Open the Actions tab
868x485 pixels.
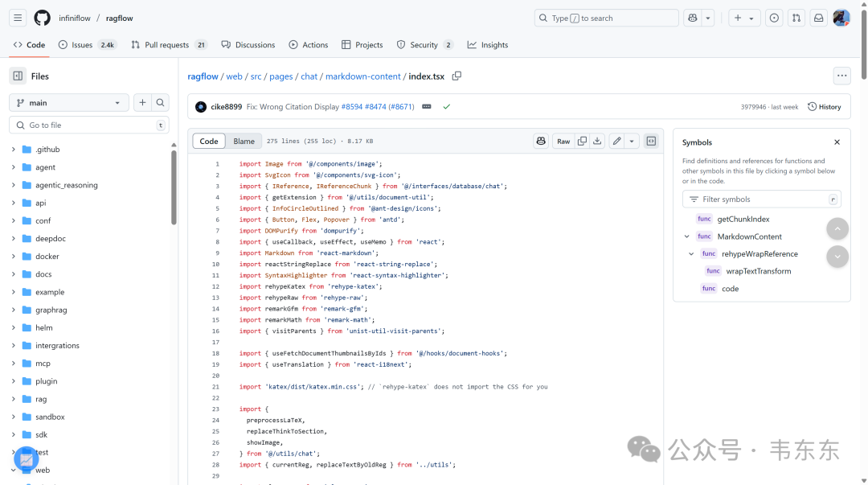pos(309,45)
